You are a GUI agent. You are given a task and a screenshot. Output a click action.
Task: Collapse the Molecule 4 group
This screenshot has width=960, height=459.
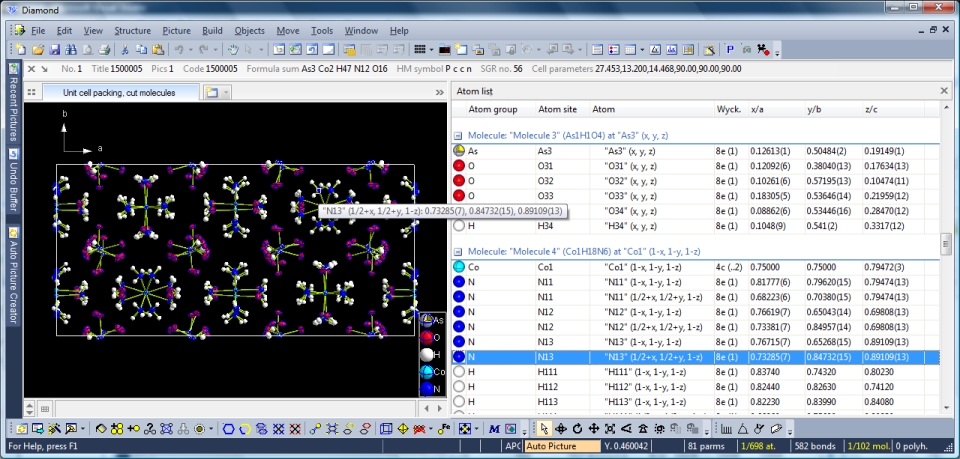pyautogui.click(x=458, y=252)
